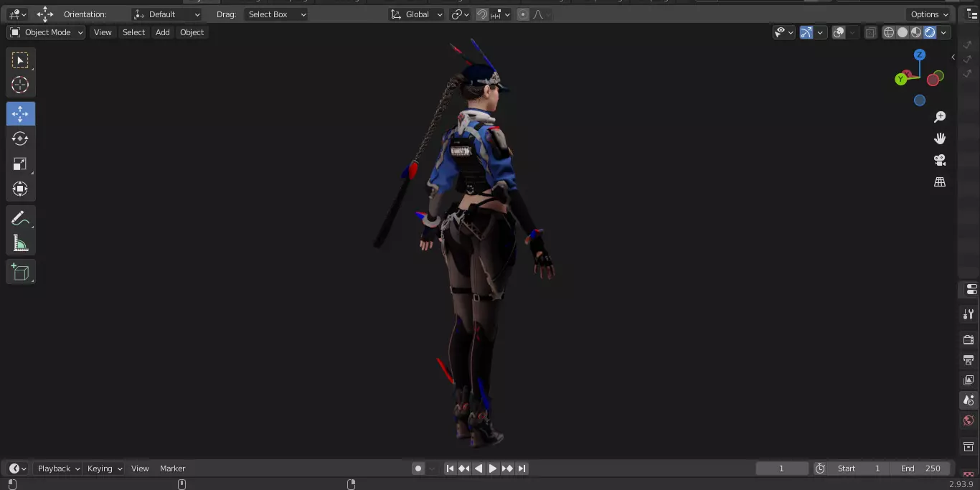
Task: Toggle X-ray mode
Action: point(870,32)
